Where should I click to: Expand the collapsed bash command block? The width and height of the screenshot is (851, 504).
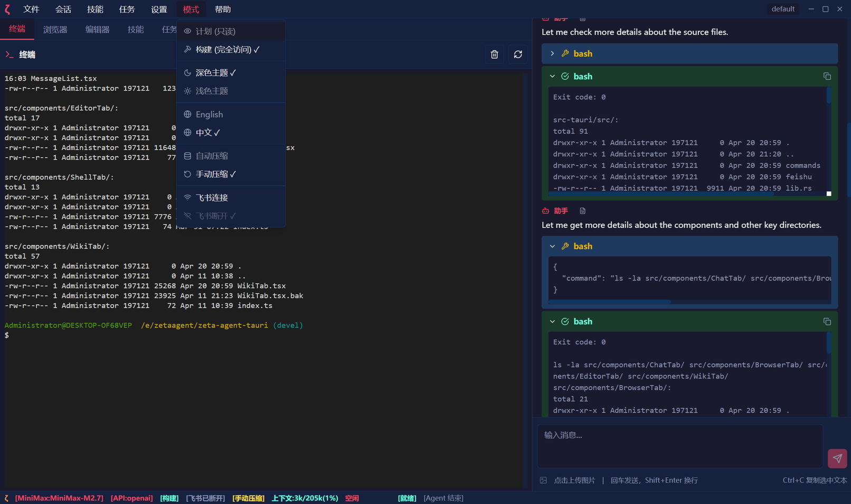coord(552,53)
